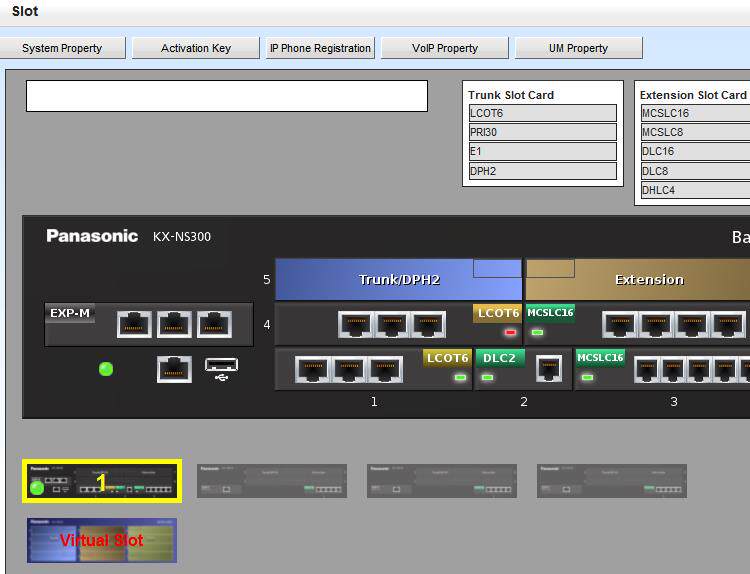This screenshot has height=574, width=750.
Task: Open the Activation Key tab
Action: tap(196, 48)
